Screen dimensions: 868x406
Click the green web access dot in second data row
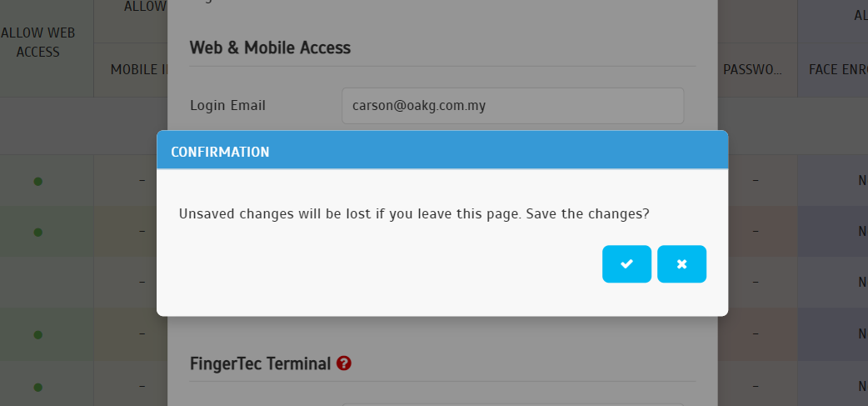tap(37, 232)
